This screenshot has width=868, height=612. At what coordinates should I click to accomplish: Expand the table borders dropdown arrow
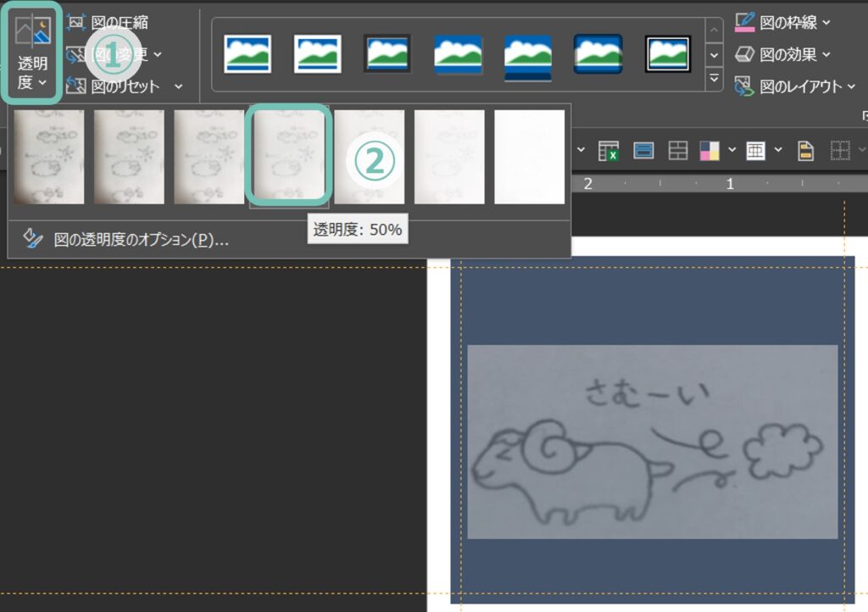pos(778,150)
